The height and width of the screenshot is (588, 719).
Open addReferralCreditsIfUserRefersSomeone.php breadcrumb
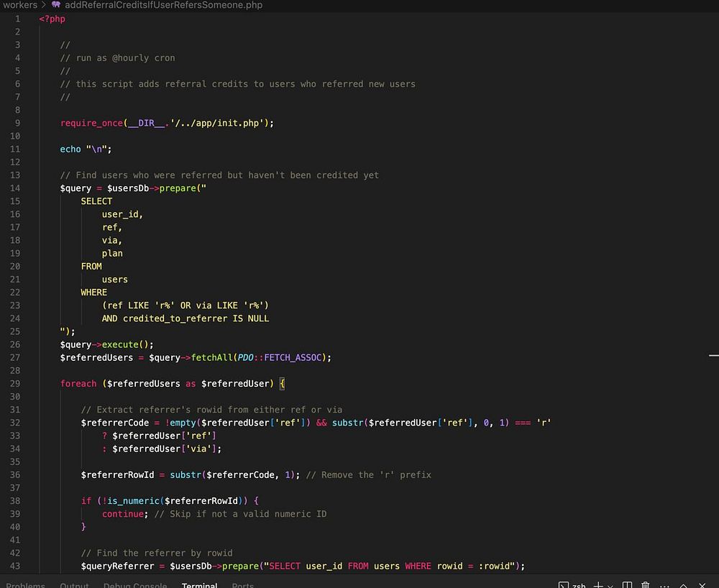pos(163,5)
